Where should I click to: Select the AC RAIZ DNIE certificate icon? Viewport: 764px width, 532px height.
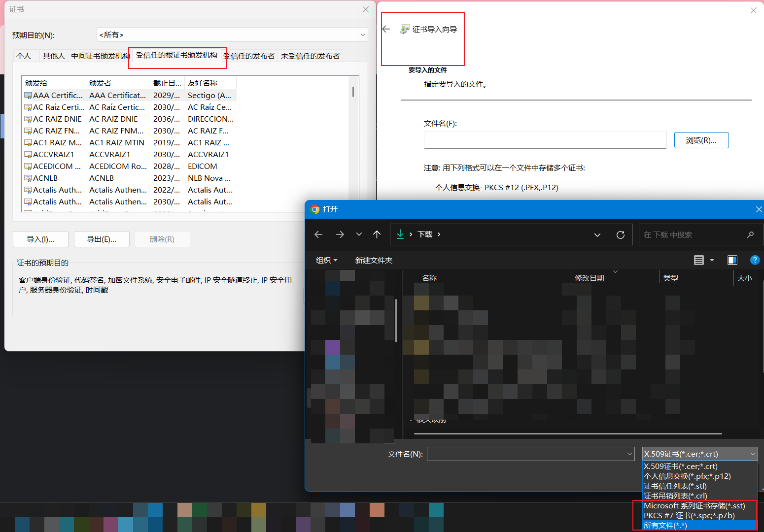click(x=28, y=119)
